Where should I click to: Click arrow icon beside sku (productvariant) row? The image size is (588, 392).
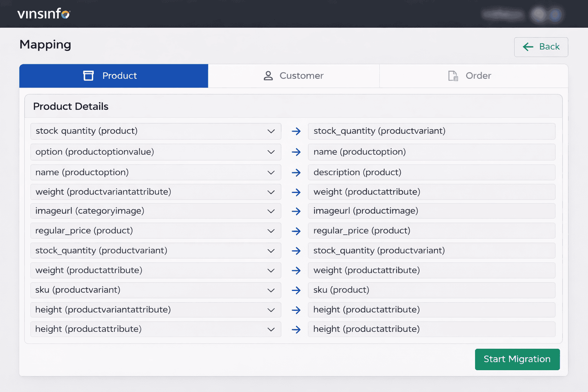(x=296, y=290)
